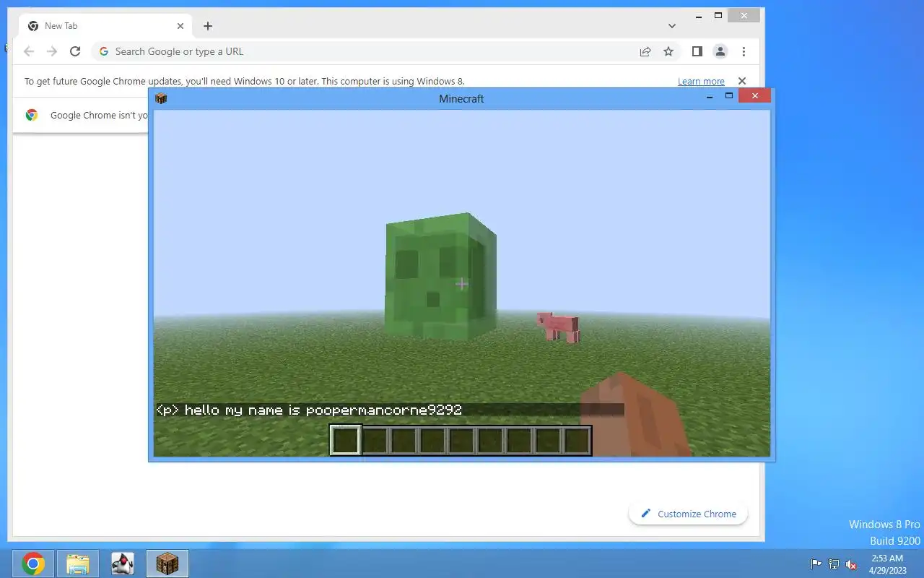
Task: Maximize the Minecraft window
Action: point(729,96)
